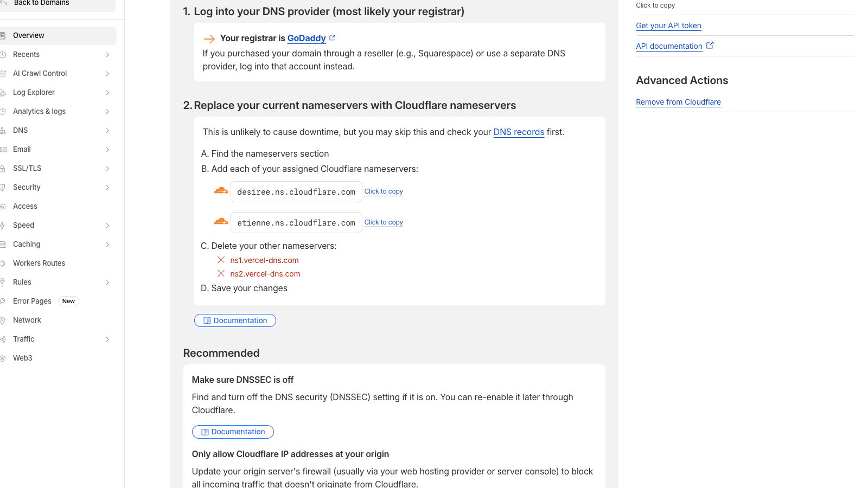
Task: Click external link icon beside GoDaddy
Action: 333,38
